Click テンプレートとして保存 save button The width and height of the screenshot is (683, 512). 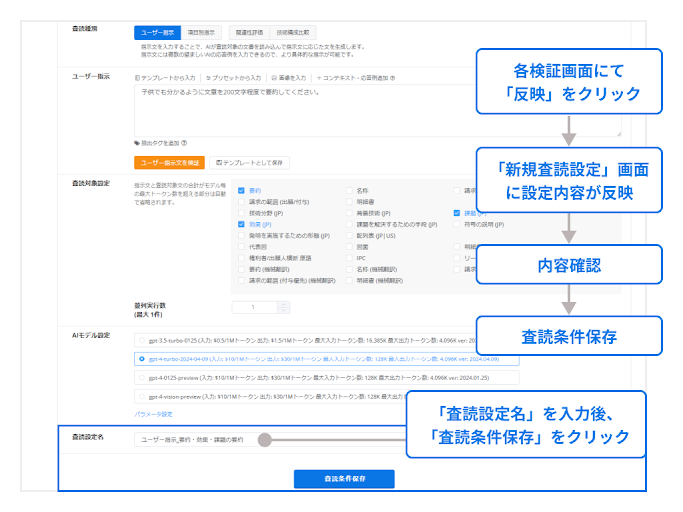[249, 162]
